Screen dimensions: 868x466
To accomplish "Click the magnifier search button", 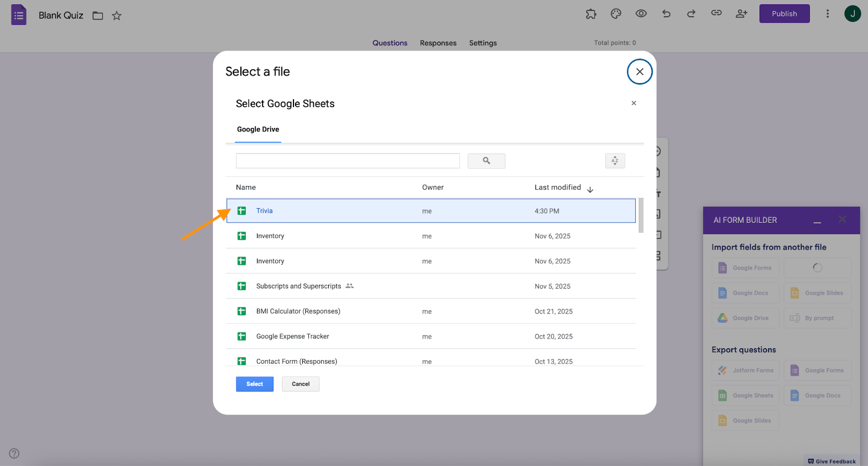I will tap(486, 161).
